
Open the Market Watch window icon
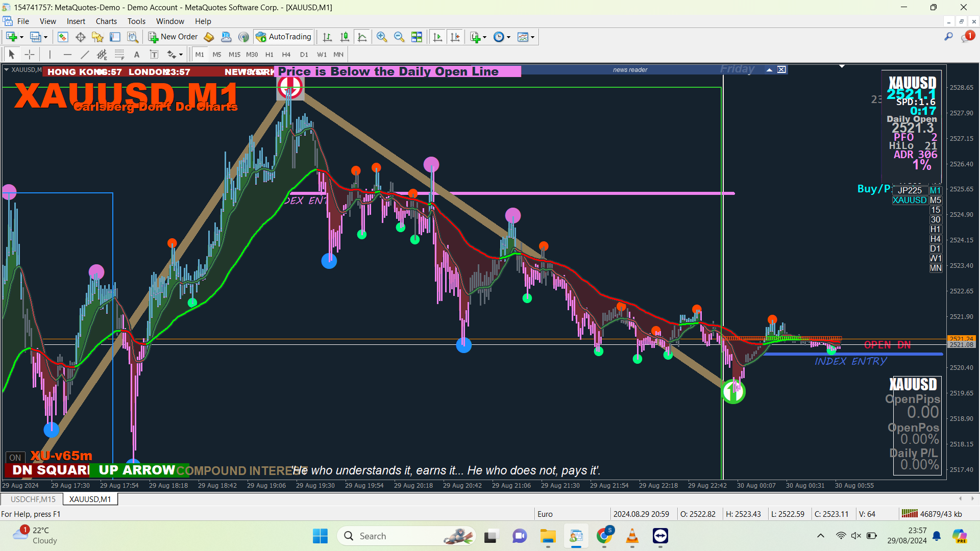pos(63,37)
